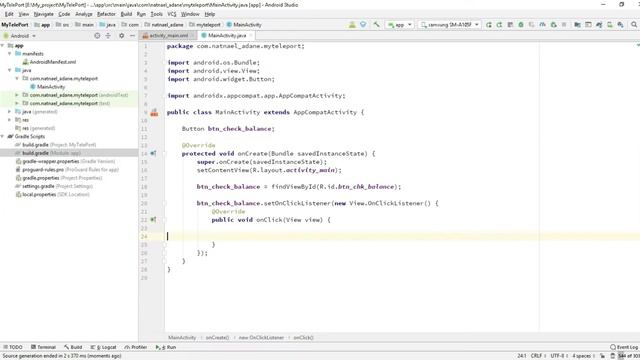Expand the java (generated) folder
This screenshot has width=640, height=360.
click(x=9, y=111)
